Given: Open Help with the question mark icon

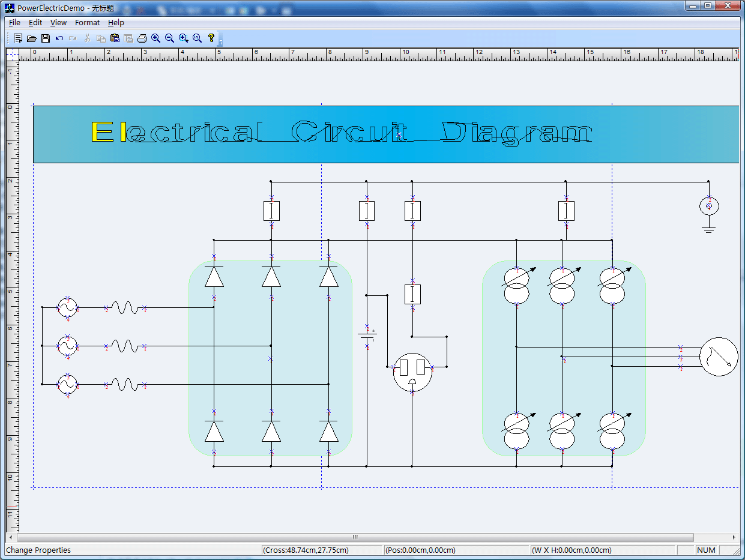Looking at the screenshot, I should coord(211,38).
